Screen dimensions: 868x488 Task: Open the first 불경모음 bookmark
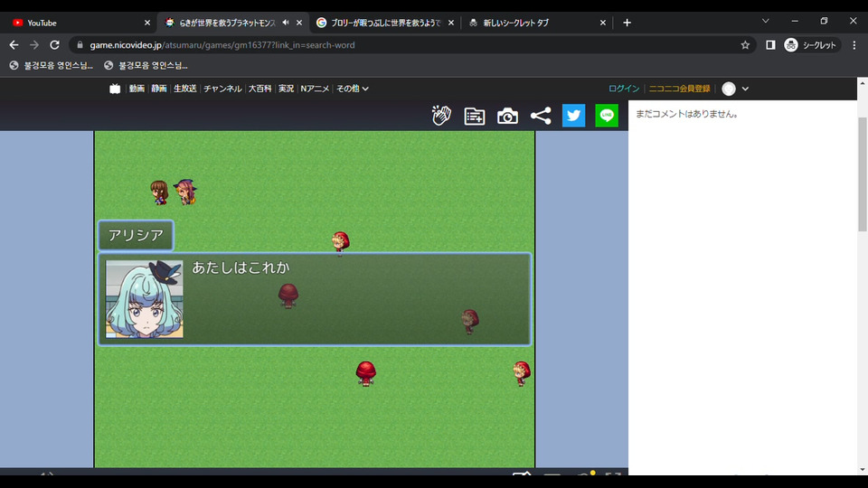pyautogui.click(x=52, y=65)
